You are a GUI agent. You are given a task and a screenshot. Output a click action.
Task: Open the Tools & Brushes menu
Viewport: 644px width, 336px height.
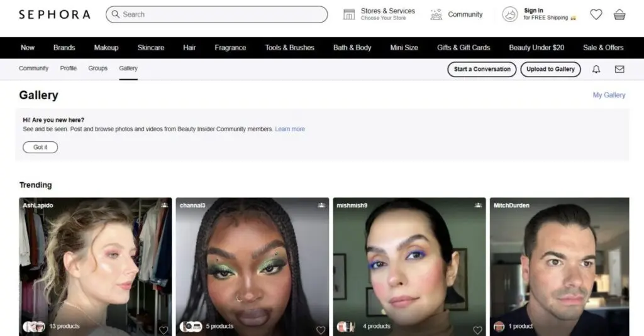click(x=289, y=48)
